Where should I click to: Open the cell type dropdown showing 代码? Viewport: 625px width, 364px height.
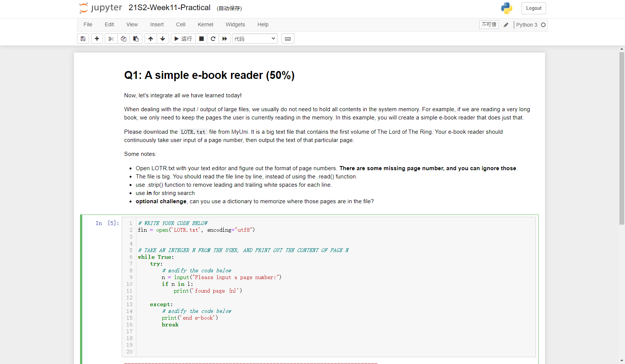pos(255,38)
